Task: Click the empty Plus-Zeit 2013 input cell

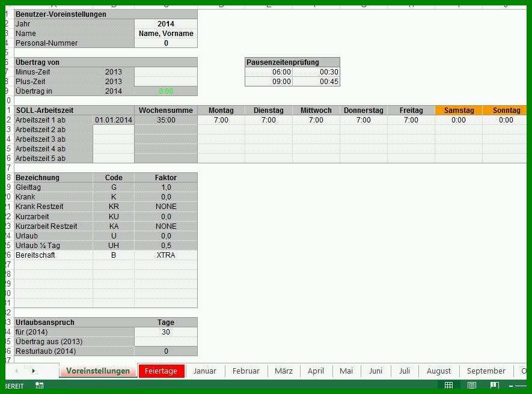Action: tap(166, 81)
